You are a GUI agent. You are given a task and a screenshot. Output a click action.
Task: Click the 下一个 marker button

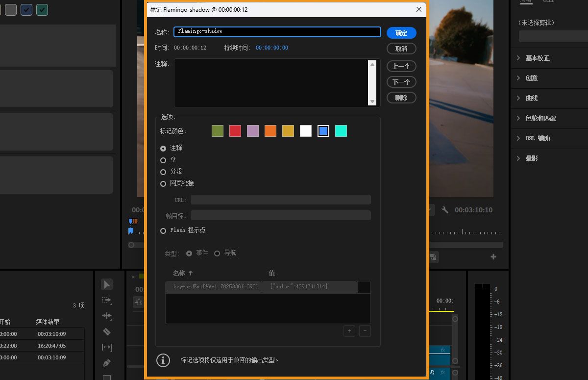tap(401, 81)
